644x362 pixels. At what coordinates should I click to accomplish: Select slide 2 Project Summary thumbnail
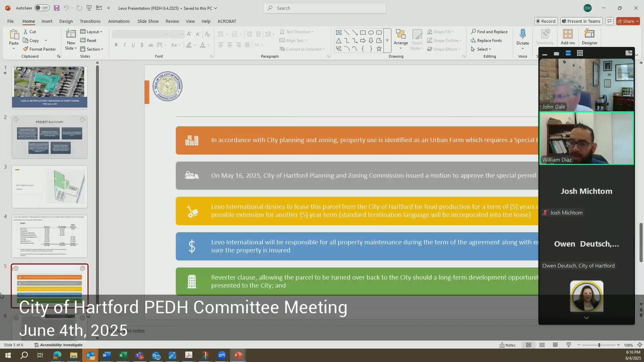click(50, 137)
